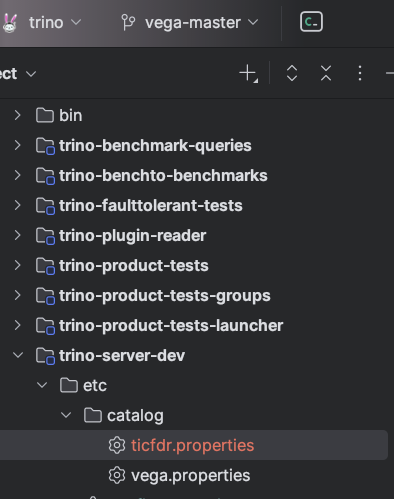
Task: Click the Expand Selected arrows icon
Action: click(292, 73)
